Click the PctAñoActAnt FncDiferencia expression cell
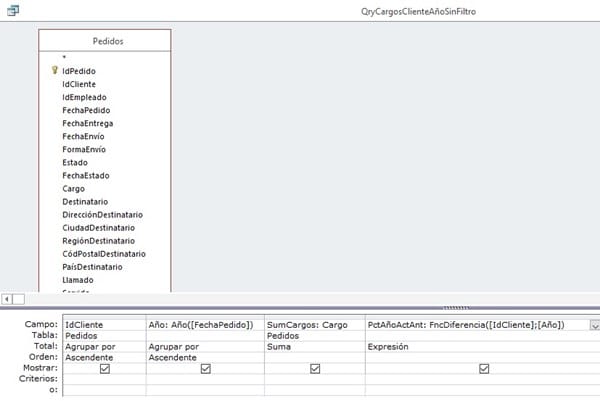The image size is (600, 401). (478, 325)
